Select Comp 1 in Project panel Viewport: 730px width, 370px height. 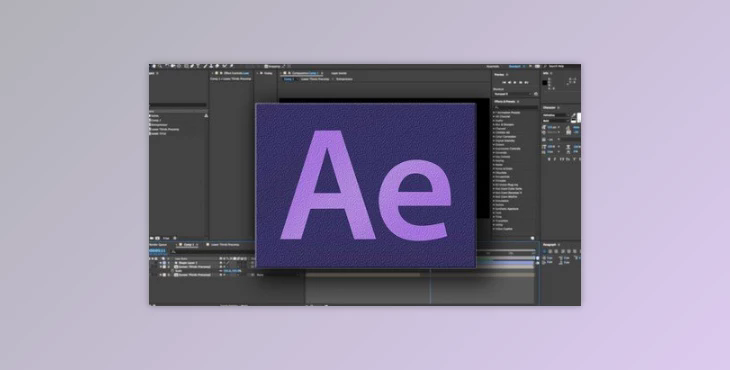coord(156,120)
